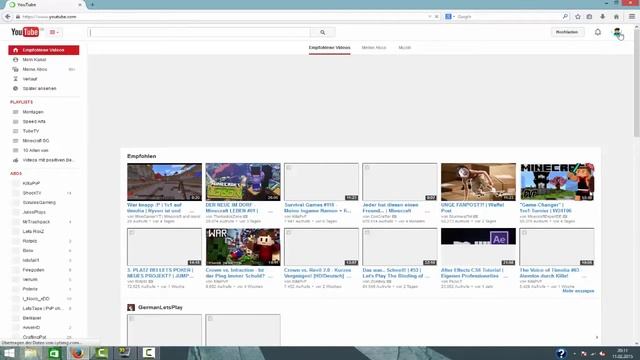This screenshot has width=640, height=360.
Task: Click the help question mark in system tray
Action: point(561,353)
